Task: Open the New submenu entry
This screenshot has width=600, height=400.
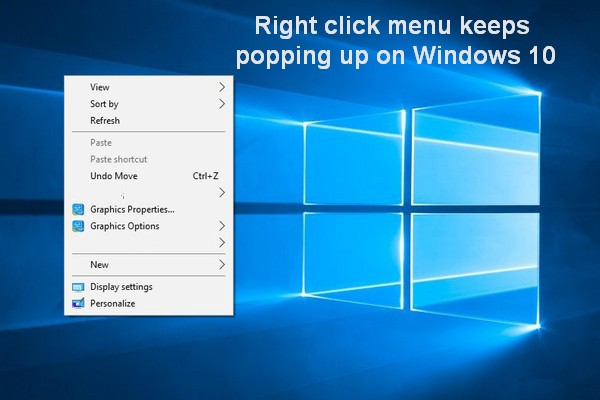Action: [x=148, y=264]
